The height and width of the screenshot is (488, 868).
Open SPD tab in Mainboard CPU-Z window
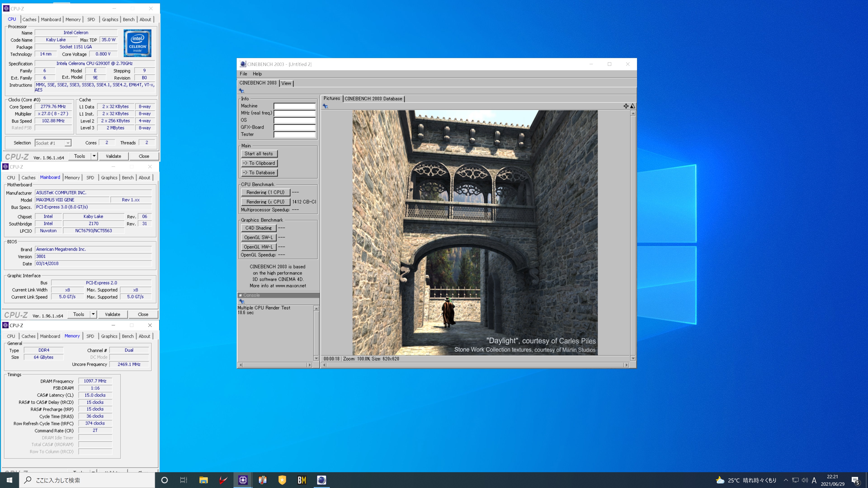90,178
